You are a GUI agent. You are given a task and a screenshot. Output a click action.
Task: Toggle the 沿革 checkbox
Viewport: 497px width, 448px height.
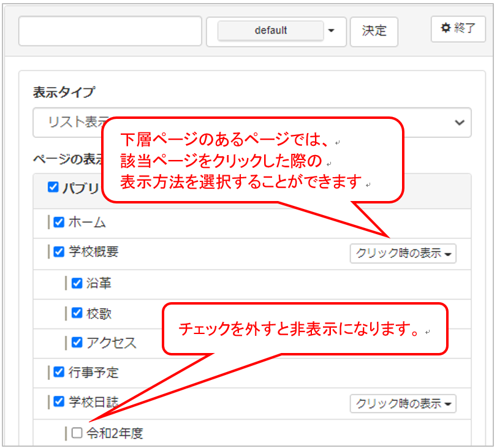pos(77,283)
